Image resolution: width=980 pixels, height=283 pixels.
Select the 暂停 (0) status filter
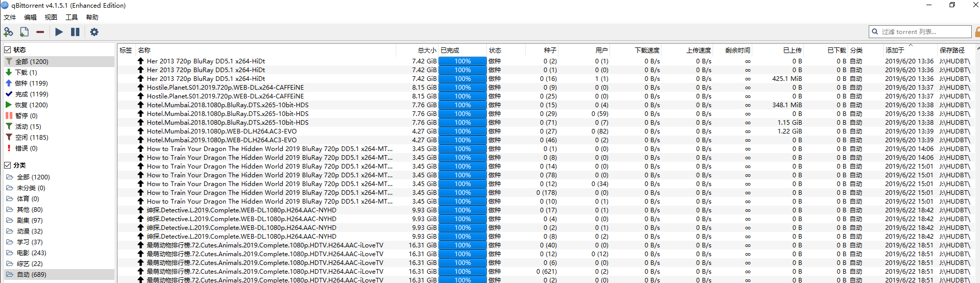[59, 116]
